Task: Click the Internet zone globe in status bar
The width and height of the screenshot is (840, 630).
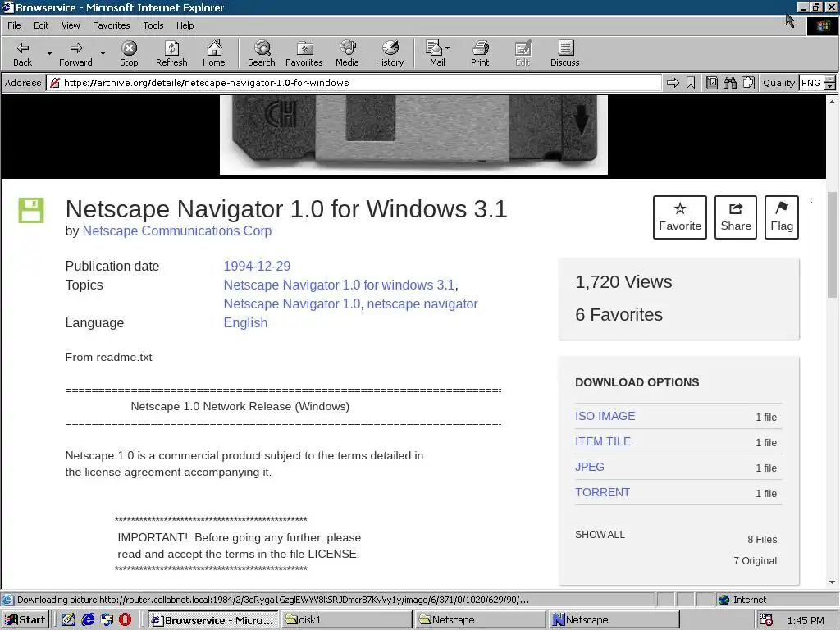Action: click(x=724, y=600)
